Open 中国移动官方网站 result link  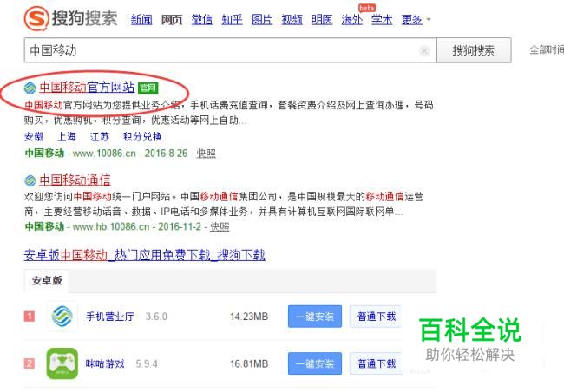[x=87, y=88]
